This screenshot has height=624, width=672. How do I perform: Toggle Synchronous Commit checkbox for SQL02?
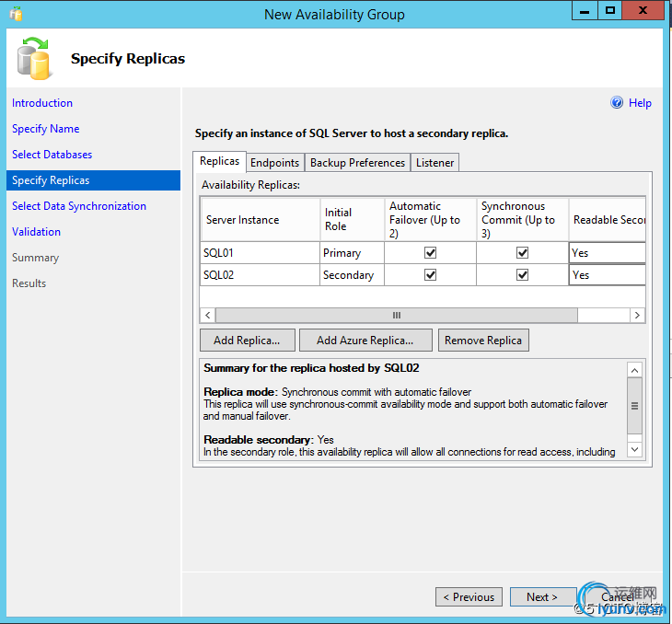point(522,274)
